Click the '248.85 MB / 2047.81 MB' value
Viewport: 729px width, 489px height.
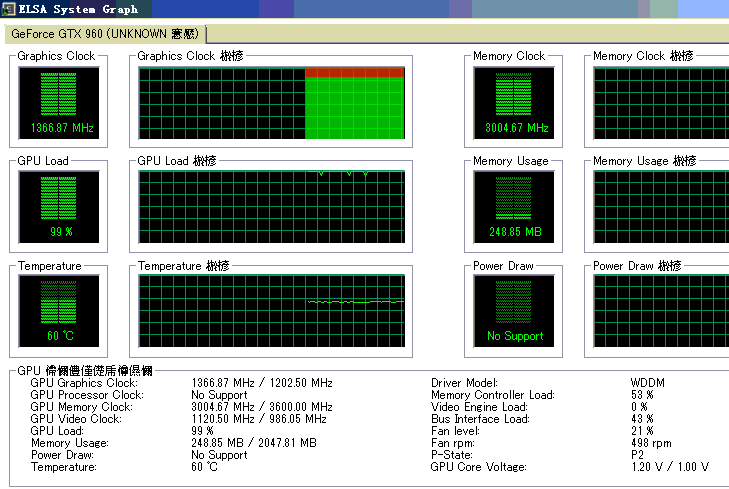254,443
